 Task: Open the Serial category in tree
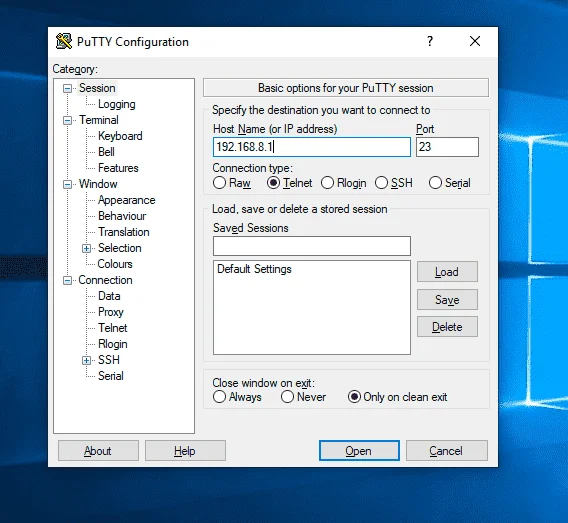[x=111, y=376]
